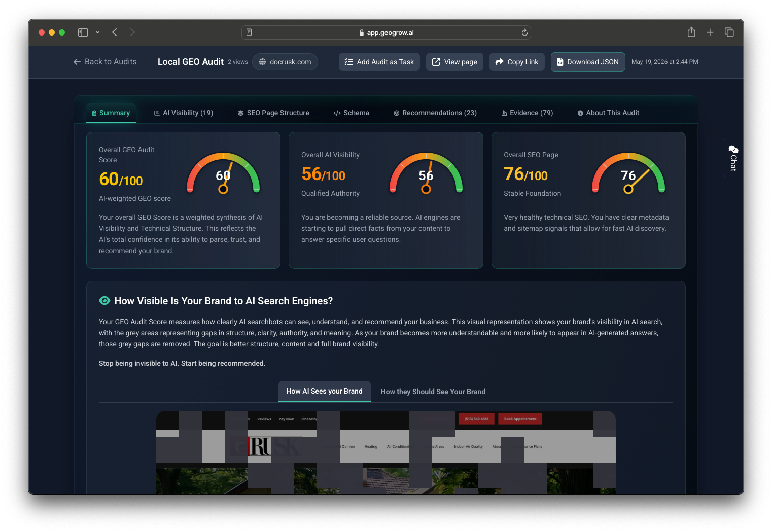The image size is (772, 532).
Task: Click the Overall SEO Page gauge 76
Action: pyautogui.click(x=628, y=173)
